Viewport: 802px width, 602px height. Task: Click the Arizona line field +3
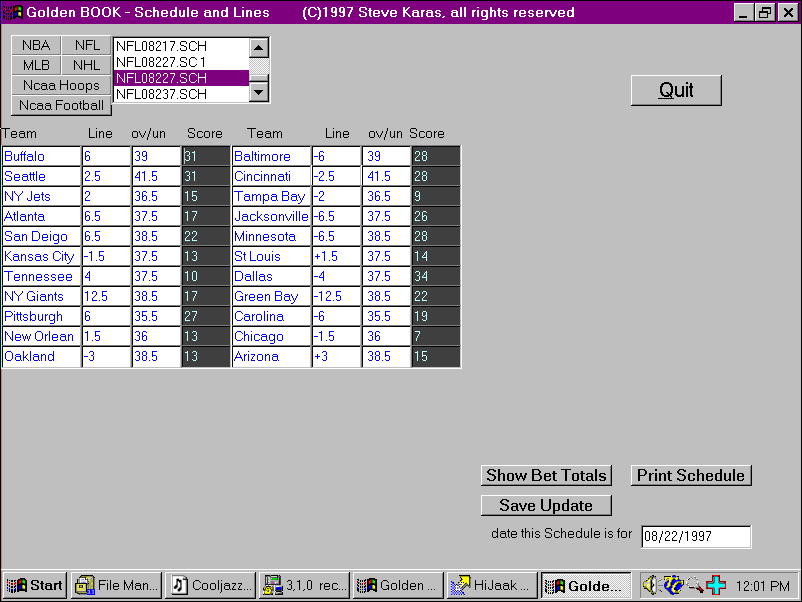[x=337, y=356]
